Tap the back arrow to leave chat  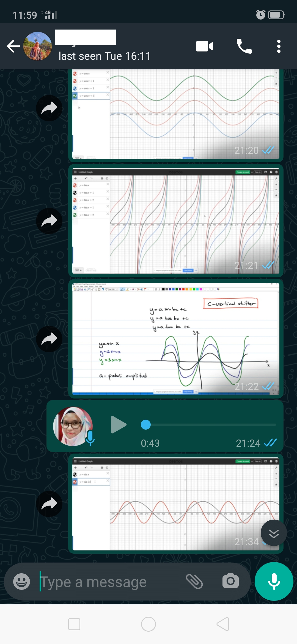(13, 46)
